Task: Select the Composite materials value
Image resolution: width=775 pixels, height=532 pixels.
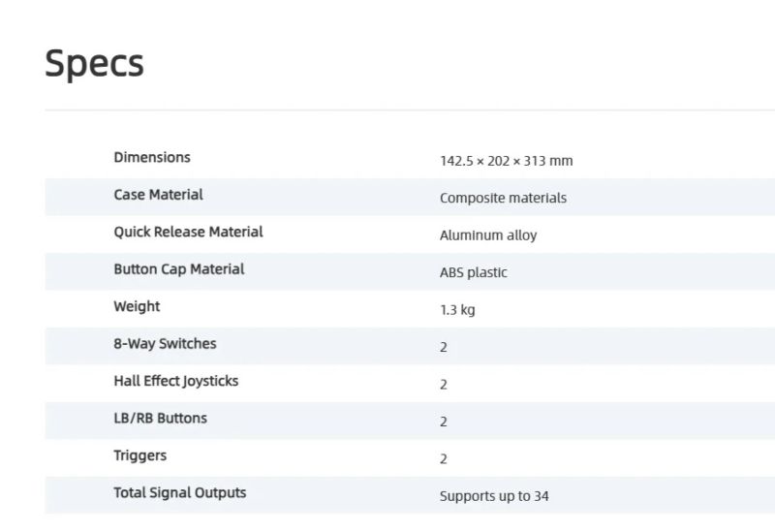Action: pyautogui.click(x=503, y=198)
